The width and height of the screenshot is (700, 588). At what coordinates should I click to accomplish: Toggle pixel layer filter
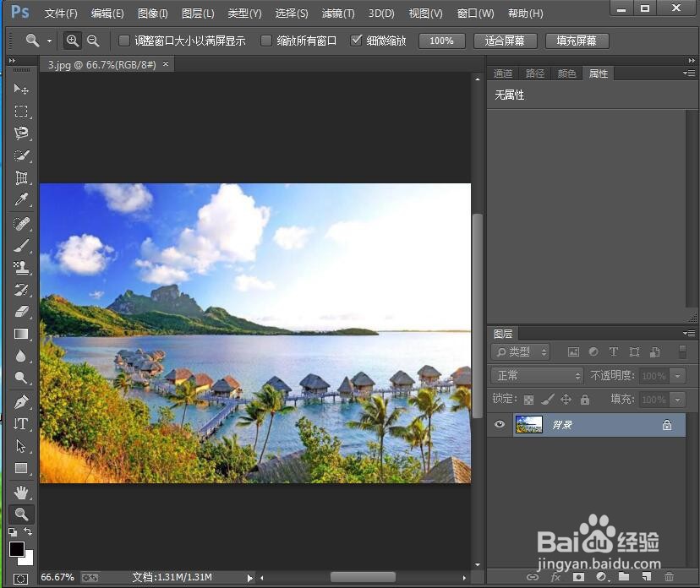(x=573, y=352)
